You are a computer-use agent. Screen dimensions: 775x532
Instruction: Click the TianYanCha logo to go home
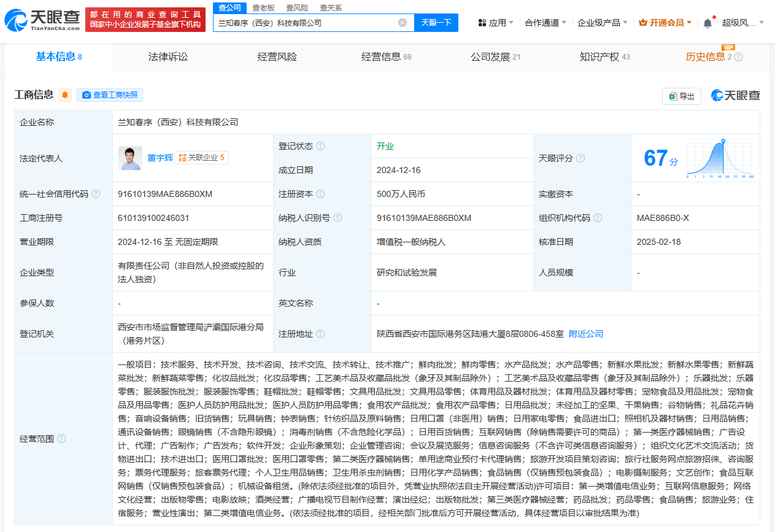pos(42,20)
